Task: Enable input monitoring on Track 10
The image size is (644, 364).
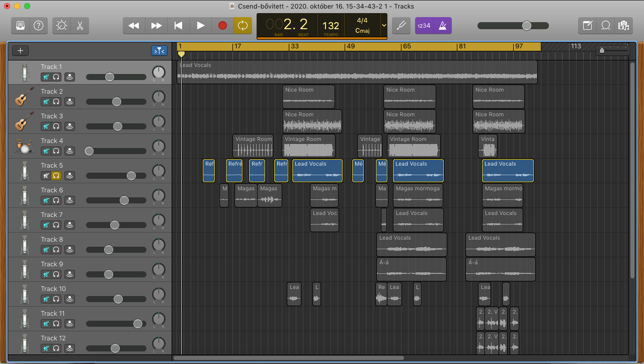Action: coord(69,299)
